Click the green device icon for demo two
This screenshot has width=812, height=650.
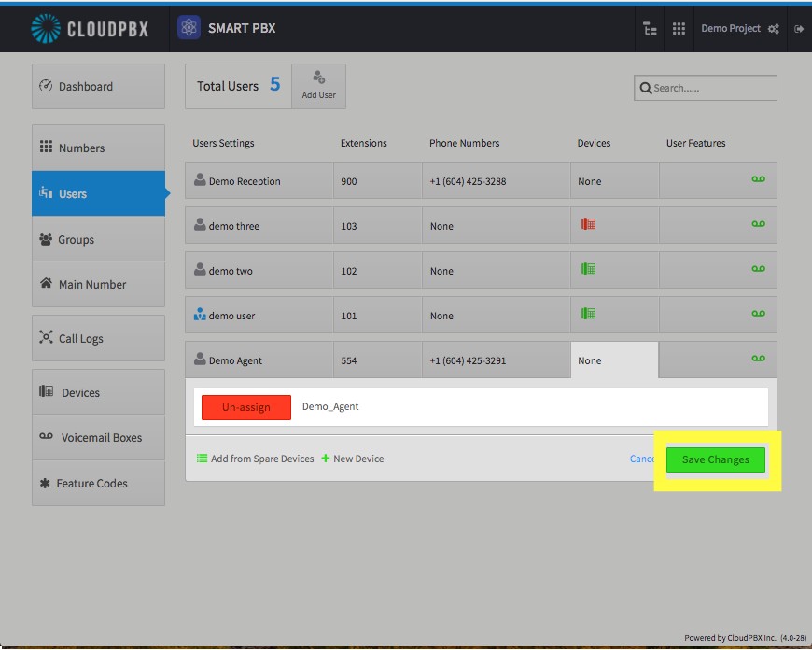(588, 269)
